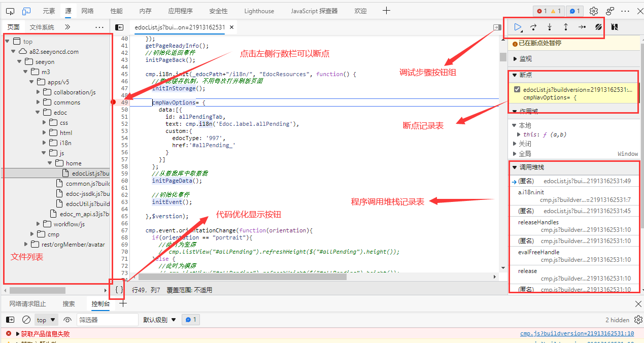This screenshot has width=644, height=343.
Task: Open cmp.js source link in console
Action: (577, 333)
